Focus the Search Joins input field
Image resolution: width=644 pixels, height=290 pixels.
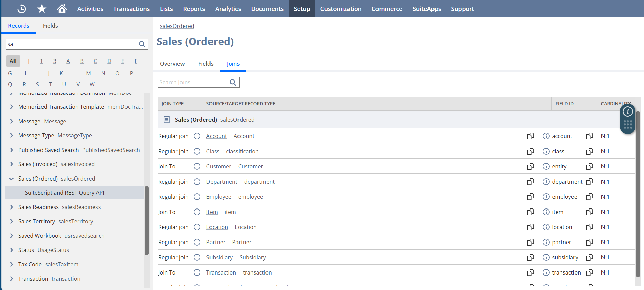[x=193, y=82]
